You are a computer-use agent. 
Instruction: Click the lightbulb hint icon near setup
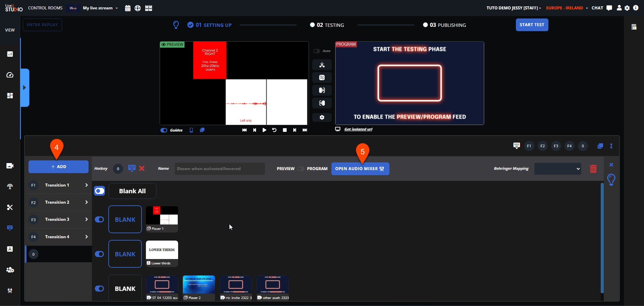pos(176,25)
